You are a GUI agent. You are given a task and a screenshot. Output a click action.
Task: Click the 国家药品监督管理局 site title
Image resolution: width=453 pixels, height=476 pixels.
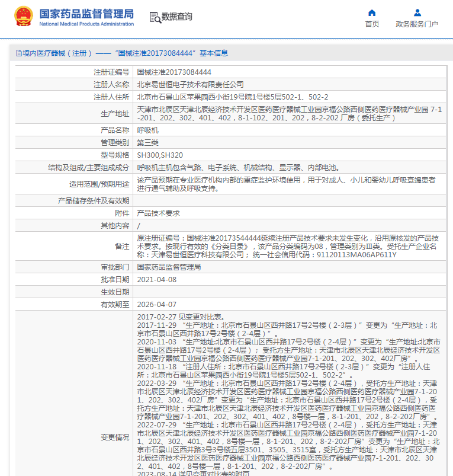(x=86, y=14)
